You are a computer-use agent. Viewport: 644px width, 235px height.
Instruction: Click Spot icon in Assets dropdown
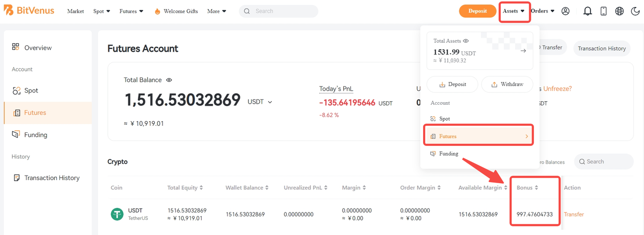[433, 119]
